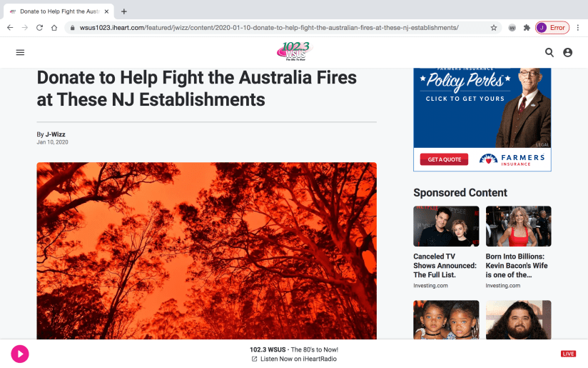Click the search magnifier icon
Image resolution: width=588 pixels, height=368 pixels.
coord(549,53)
